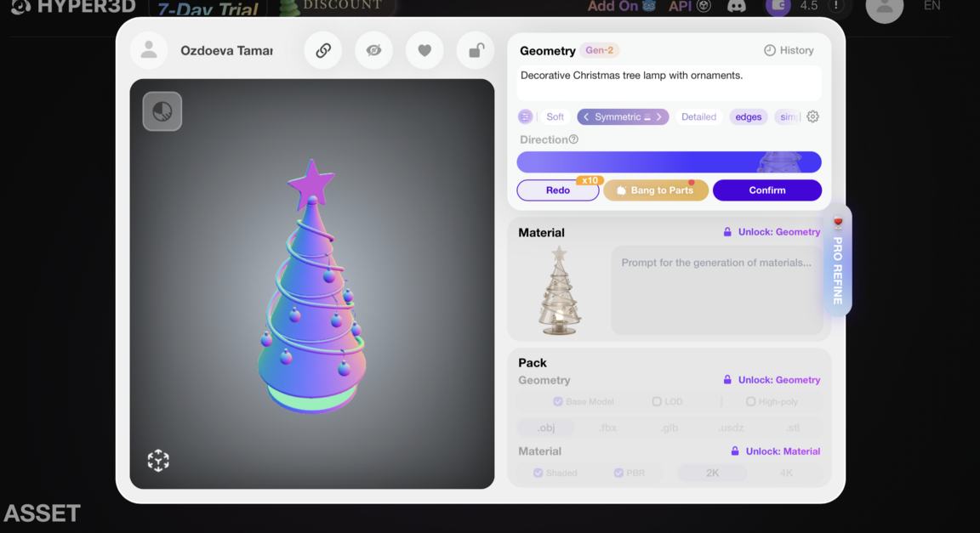
Task: Select the material tree lamp thumbnail
Action: click(x=559, y=291)
